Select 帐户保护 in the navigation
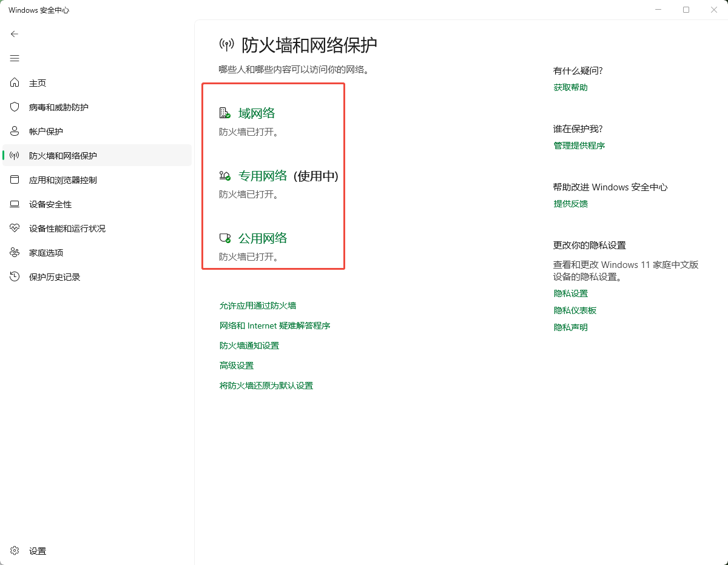The width and height of the screenshot is (728, 565). 97,131
